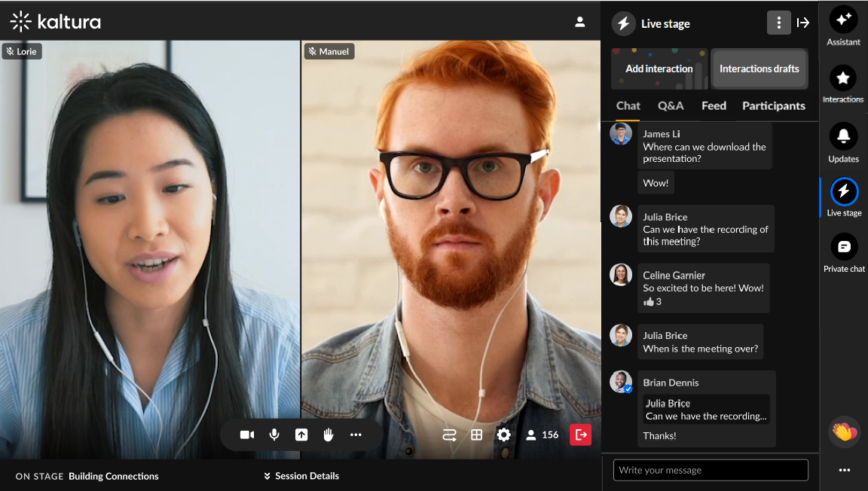Expand Session Details
Image resolution: width=868 pixels, height=491 pixels.
[301, 476]
